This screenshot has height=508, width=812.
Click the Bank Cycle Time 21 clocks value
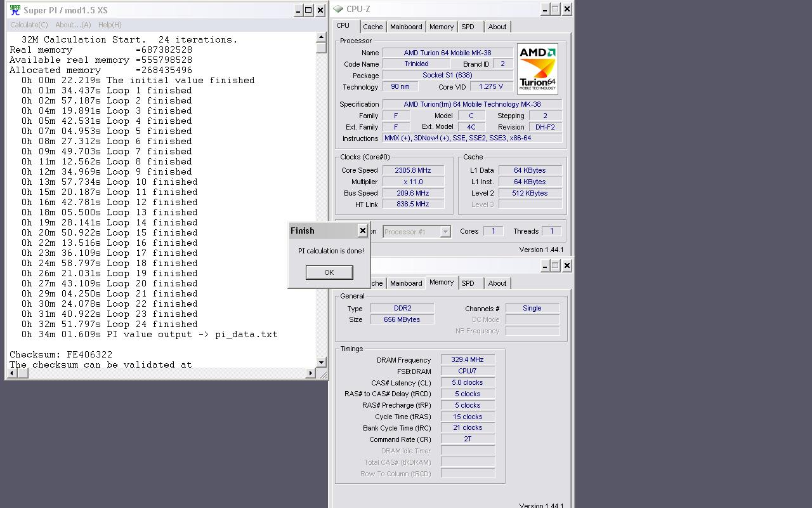coord(468,428)
